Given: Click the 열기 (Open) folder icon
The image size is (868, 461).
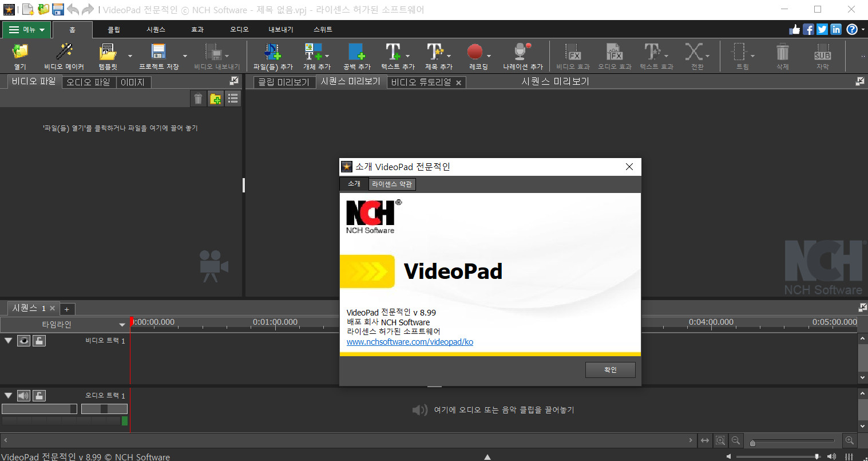Looking at the screenshot, I should point(20,52).
